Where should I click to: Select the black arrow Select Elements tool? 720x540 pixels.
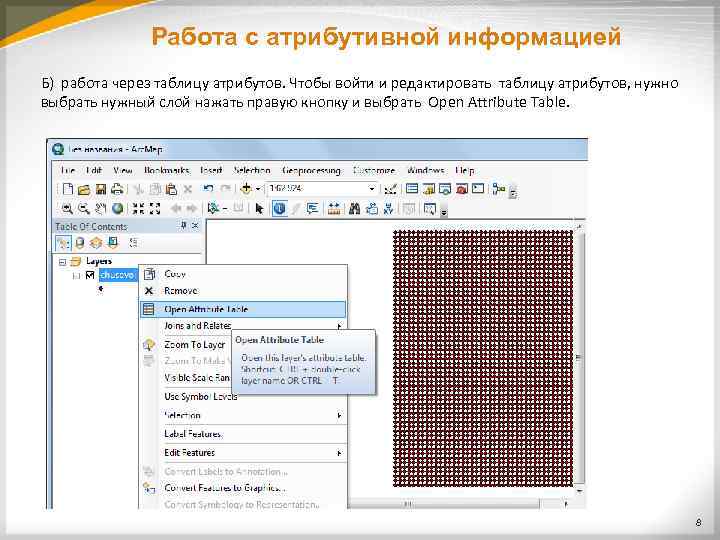tap(259, 209)
